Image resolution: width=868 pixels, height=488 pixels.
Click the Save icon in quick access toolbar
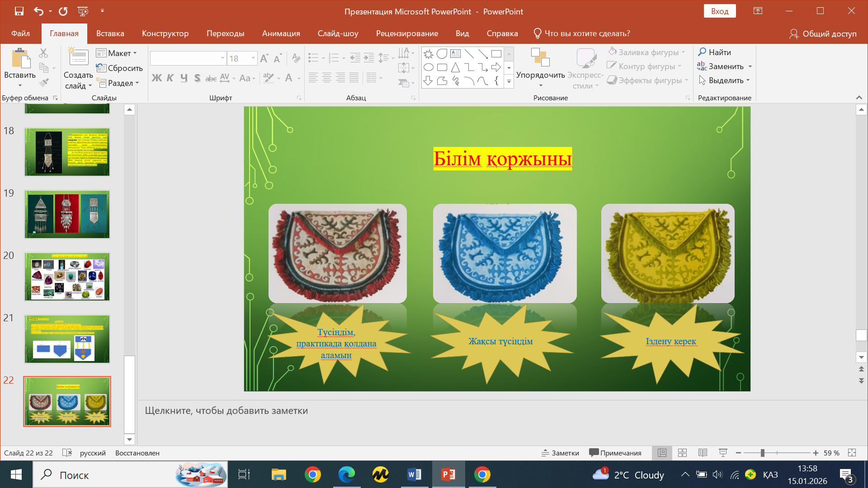coord(19,11)
